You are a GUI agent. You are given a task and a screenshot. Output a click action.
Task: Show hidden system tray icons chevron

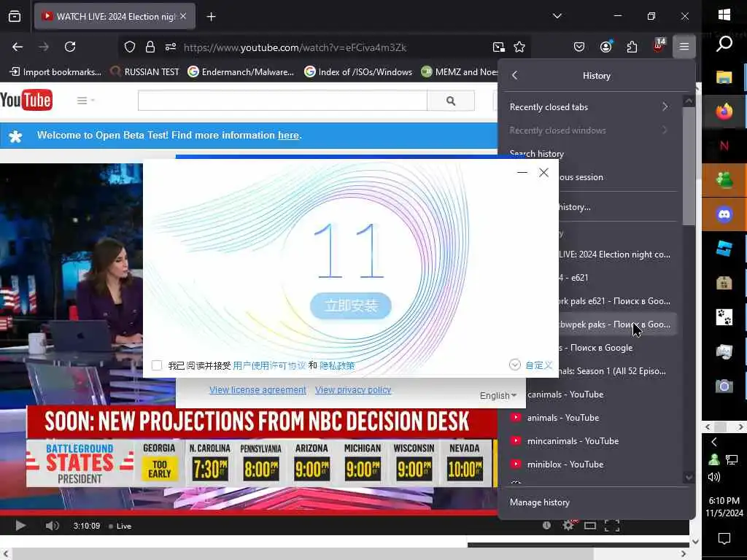pyautogui.click(x=713, y=442)
